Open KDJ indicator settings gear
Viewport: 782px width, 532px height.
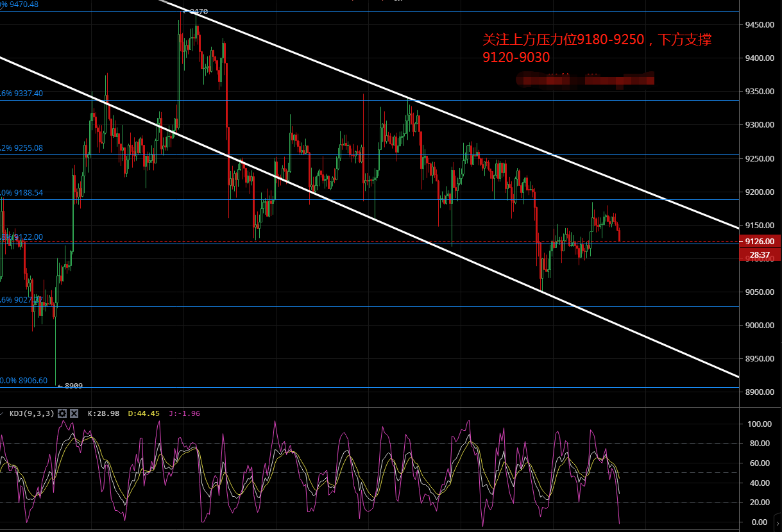click(62, 413)
